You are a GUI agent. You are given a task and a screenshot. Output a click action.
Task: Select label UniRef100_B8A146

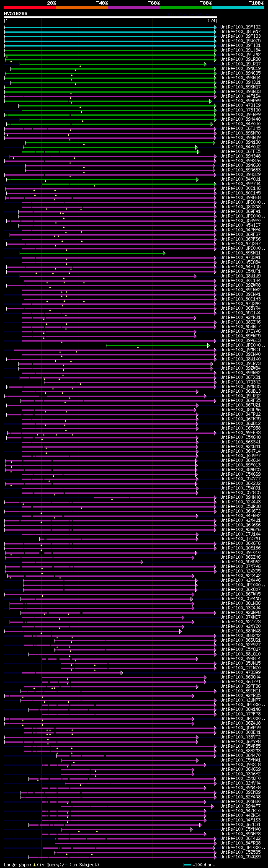click(240, 710)
